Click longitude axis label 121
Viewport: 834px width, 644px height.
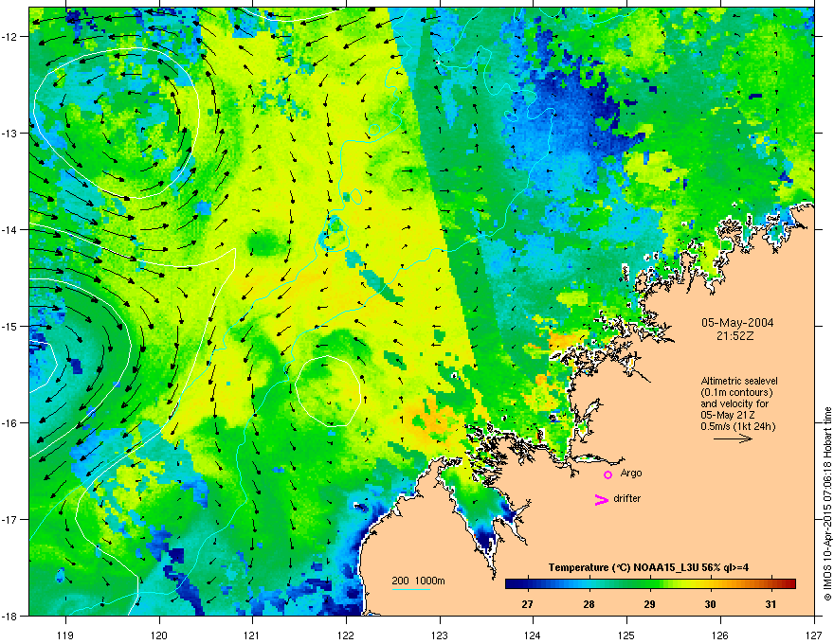(252, 635)
